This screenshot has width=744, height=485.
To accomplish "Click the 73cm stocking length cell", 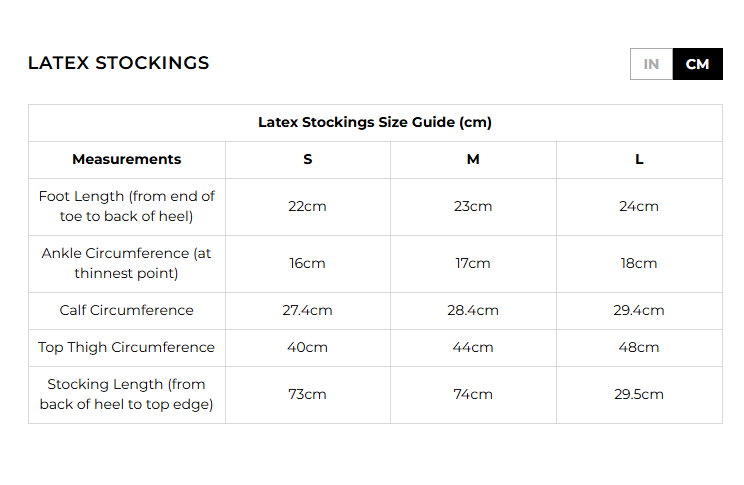I will click(308, 394).
